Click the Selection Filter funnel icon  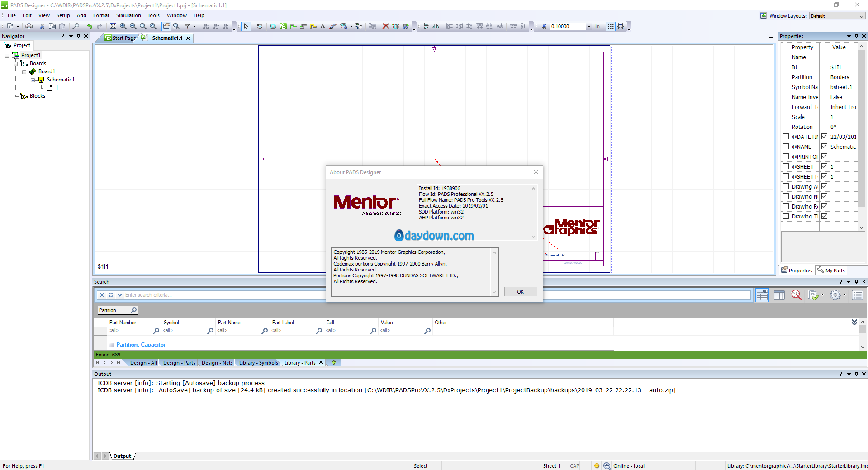pyautogui.click(x=187, y=26)
